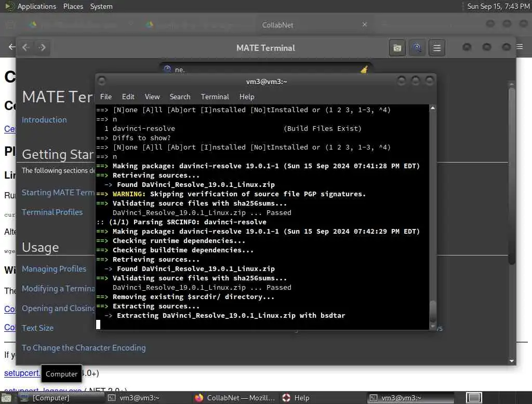Open the terminal Edit menu
The height and width of the screenshot is (404, 532).
(x=128, y=97)
